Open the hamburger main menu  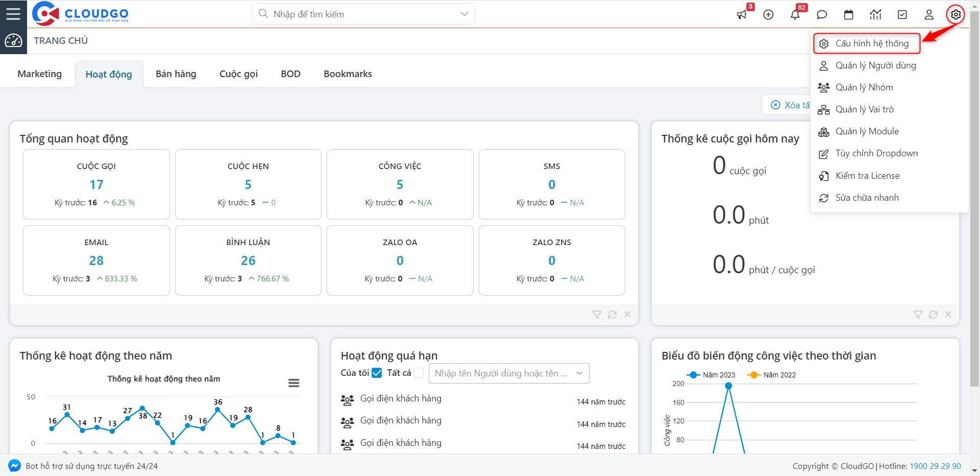tap(13, 14)
